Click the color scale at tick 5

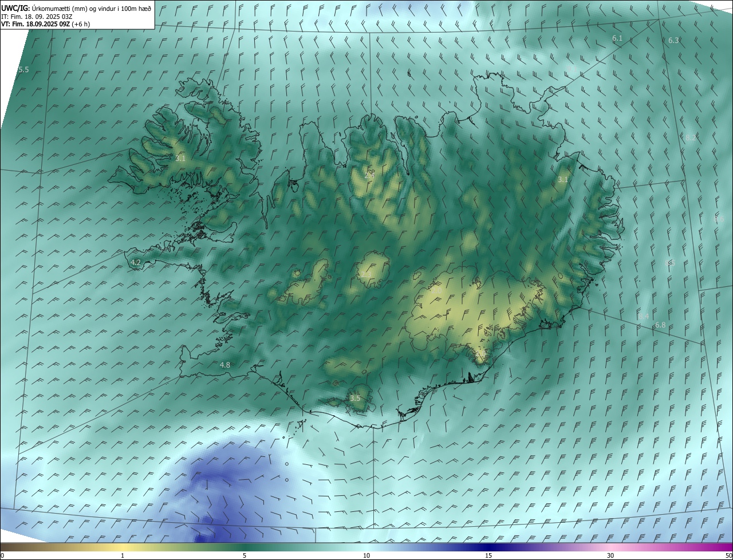pos(245,555)
